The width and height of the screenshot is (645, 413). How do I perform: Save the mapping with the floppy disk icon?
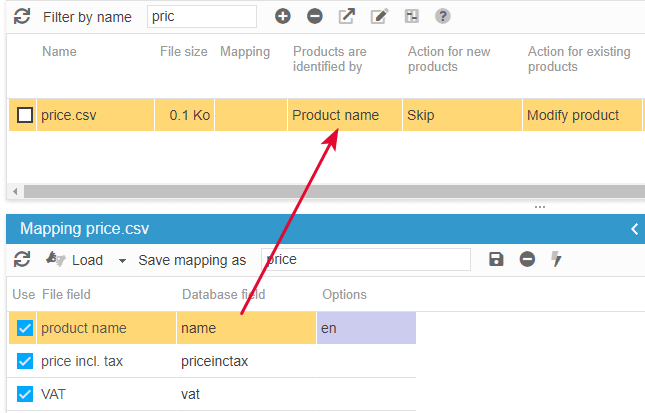[496, 260]
